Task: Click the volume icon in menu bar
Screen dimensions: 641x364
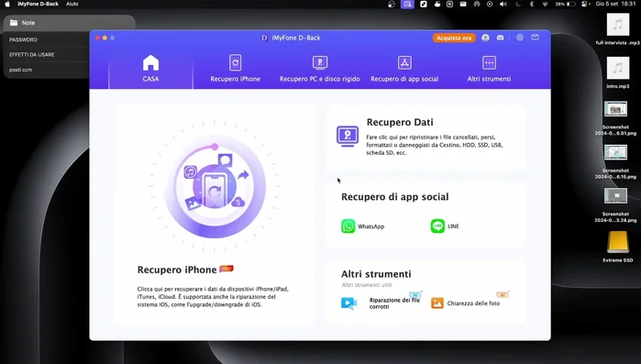Action: 503,4
